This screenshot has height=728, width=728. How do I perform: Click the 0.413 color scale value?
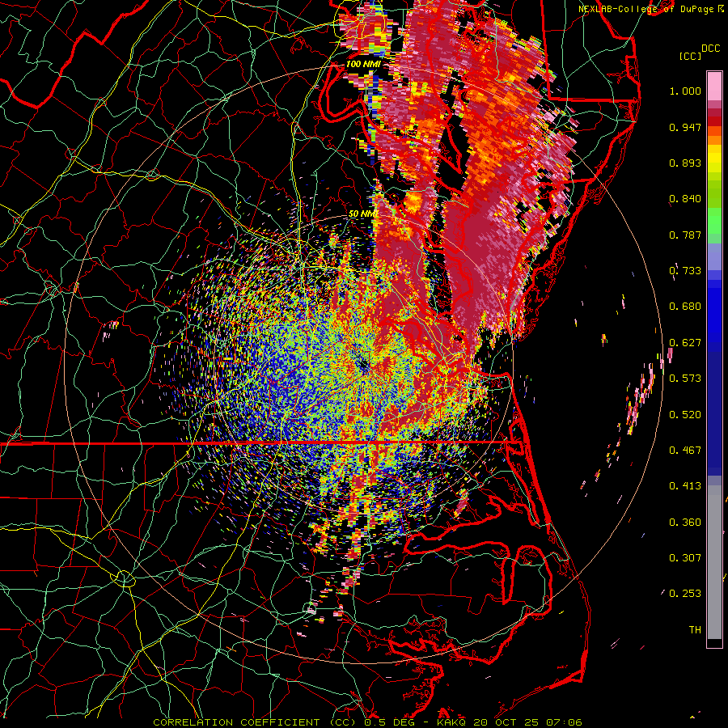(685, 486)
